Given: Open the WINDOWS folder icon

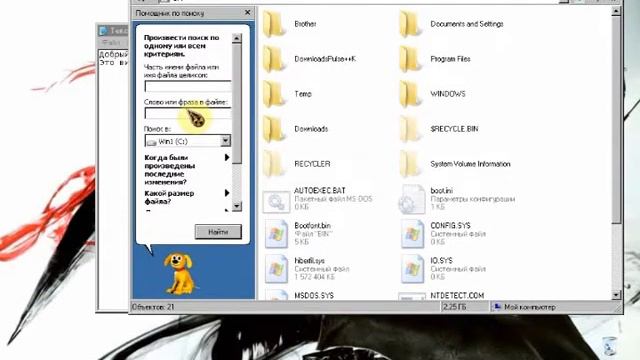Looking at the screenshot, I should (410, 94).
